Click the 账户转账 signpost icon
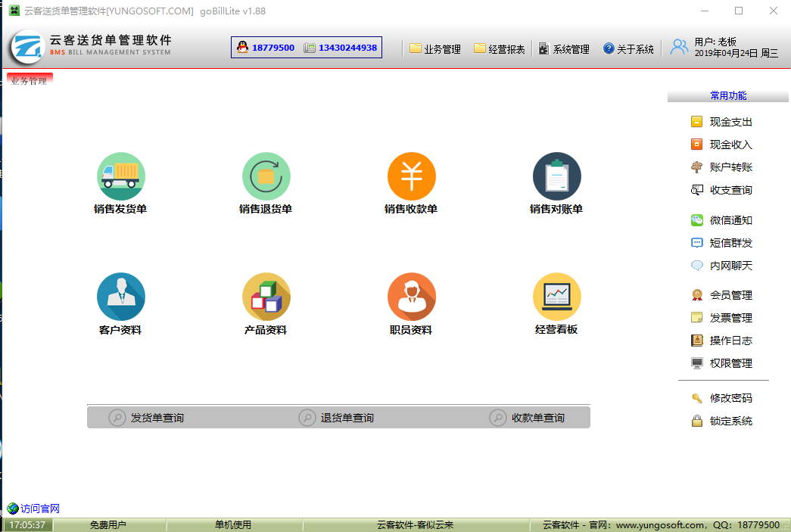791x532 pixels. tap(696, 167)
